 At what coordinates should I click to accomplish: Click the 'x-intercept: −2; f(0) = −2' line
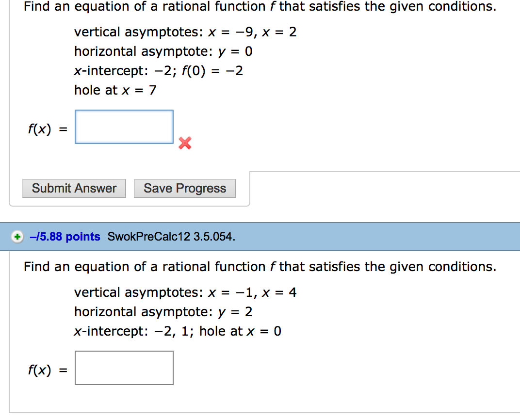(x=159, y=71)
